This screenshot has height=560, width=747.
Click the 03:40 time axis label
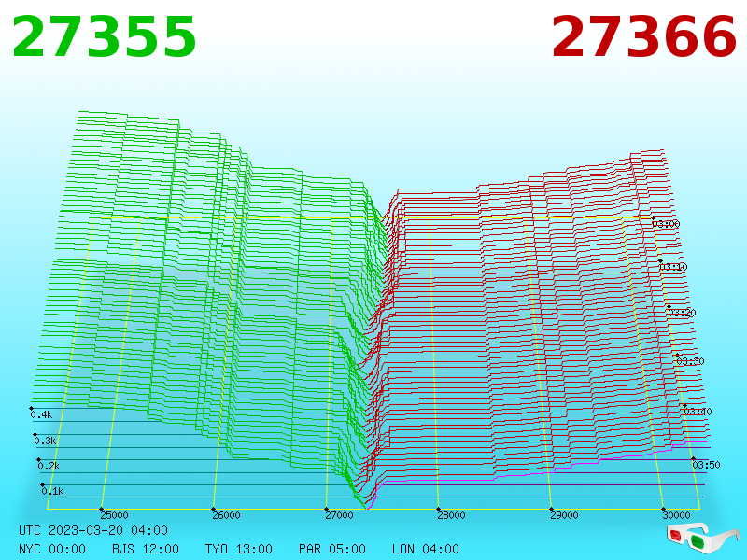(698, 412)
